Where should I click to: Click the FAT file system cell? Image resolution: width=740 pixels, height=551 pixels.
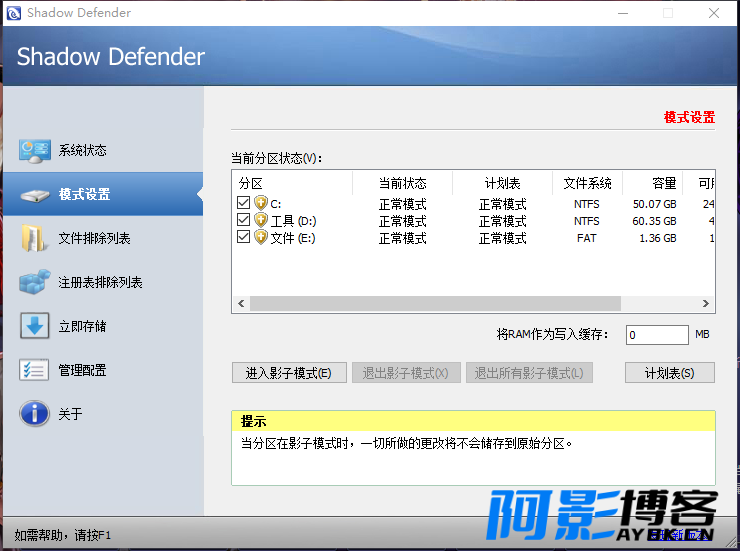[587, 238]
